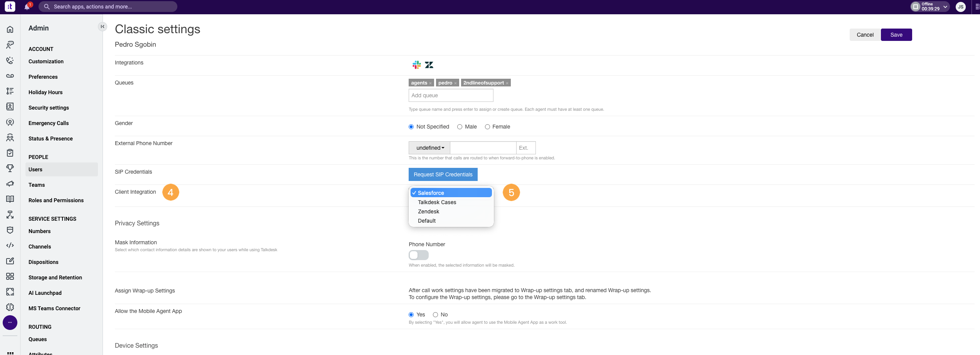This screenshot has width=980, height=355.
Task: Open Emergency Calls menu item
Action: click(x=49, y=123)
